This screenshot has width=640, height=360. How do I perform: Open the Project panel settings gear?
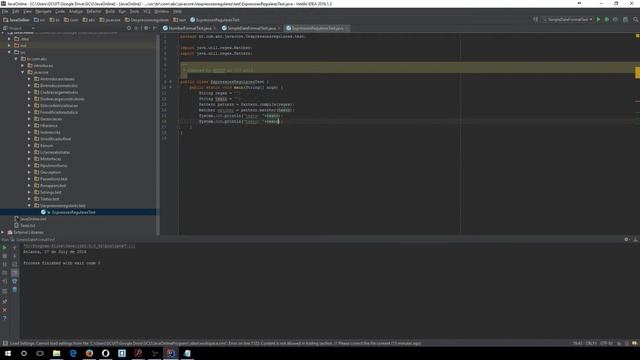[146, 28]
